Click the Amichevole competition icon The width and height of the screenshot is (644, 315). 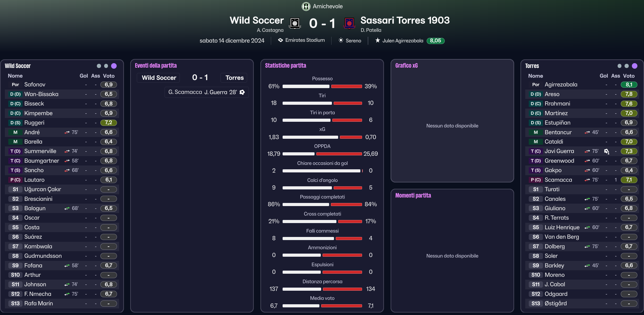(306, 6)
